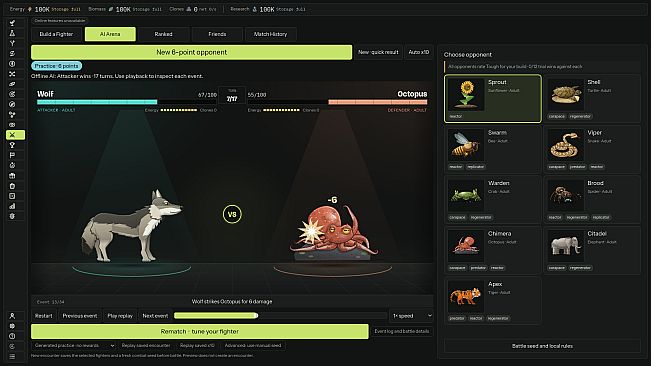Advance to the Next event
Screen dimensions: 651x366
155,316
